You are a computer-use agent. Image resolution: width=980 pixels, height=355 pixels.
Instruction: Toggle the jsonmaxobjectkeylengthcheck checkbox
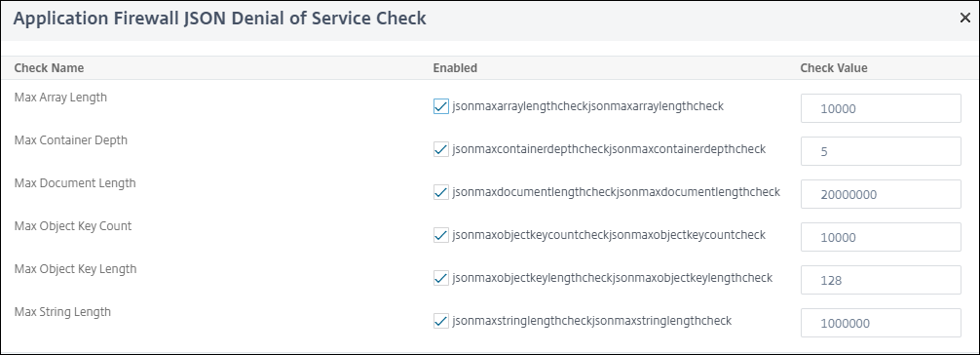440,278
